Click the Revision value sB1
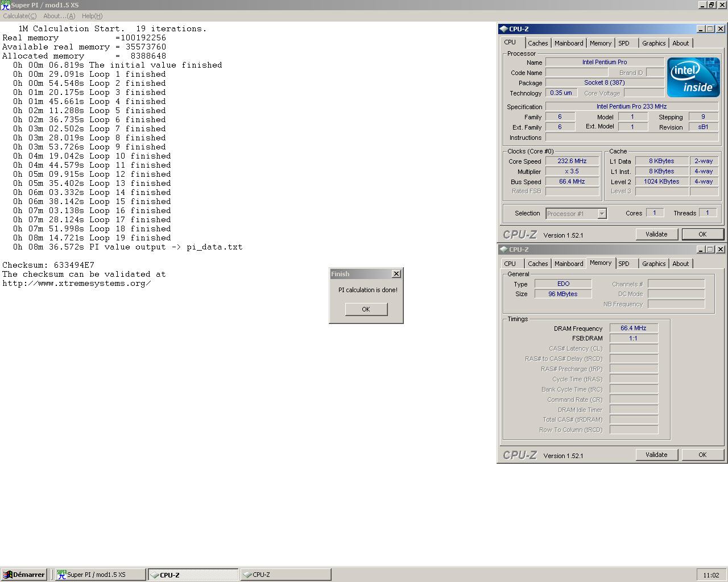 pyautogui.click(x=704, y=127)
